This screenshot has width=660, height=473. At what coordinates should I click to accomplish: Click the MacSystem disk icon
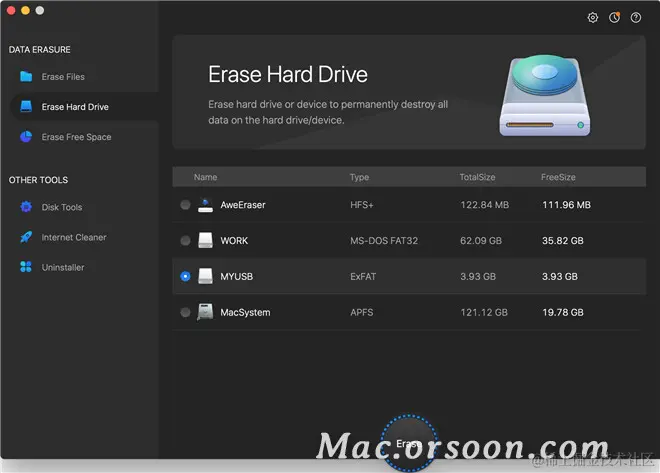click(x=205, y=312)
